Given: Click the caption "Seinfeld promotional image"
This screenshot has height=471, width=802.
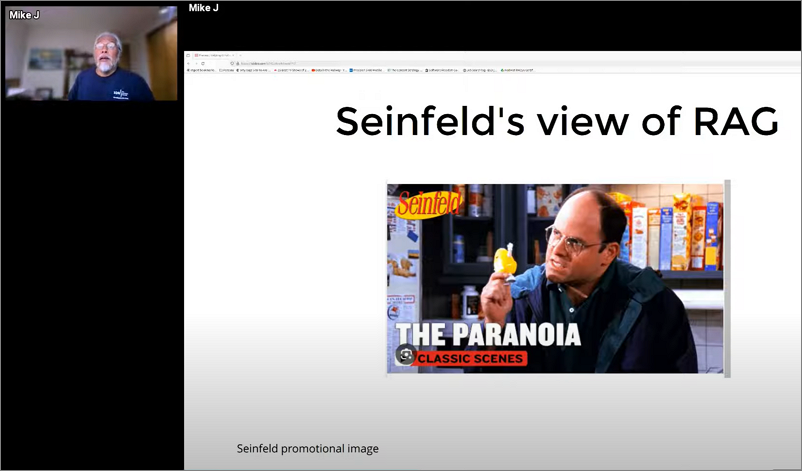Looking at the screenshot, I should (x=307, y=448).
